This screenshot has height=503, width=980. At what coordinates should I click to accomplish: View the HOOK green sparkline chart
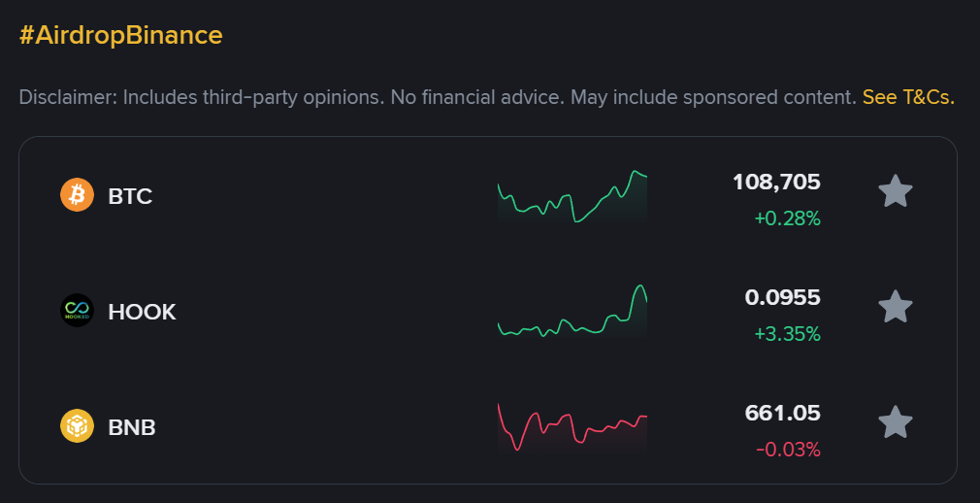pyautogui.click(x=572, y=311)
